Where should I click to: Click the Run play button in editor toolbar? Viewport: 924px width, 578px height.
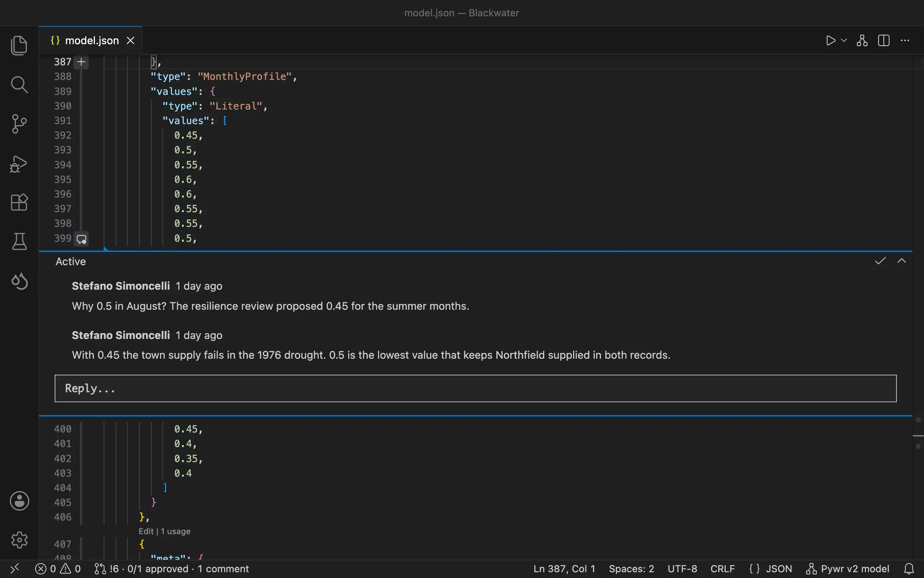tap(831, 40)
